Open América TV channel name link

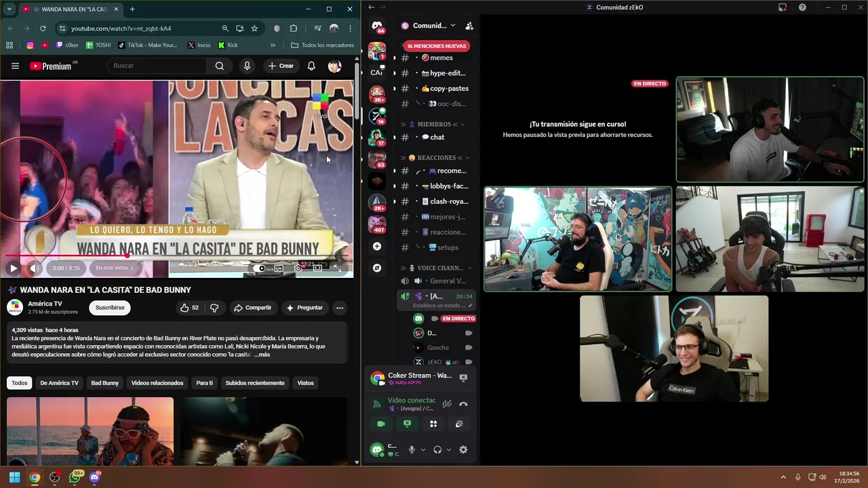[x=45, y=304]
